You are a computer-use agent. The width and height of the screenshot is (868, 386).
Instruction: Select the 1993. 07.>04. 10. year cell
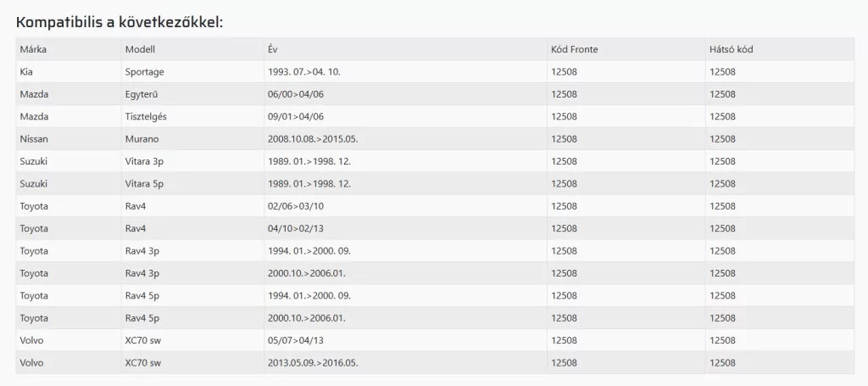tap(303, 72)
